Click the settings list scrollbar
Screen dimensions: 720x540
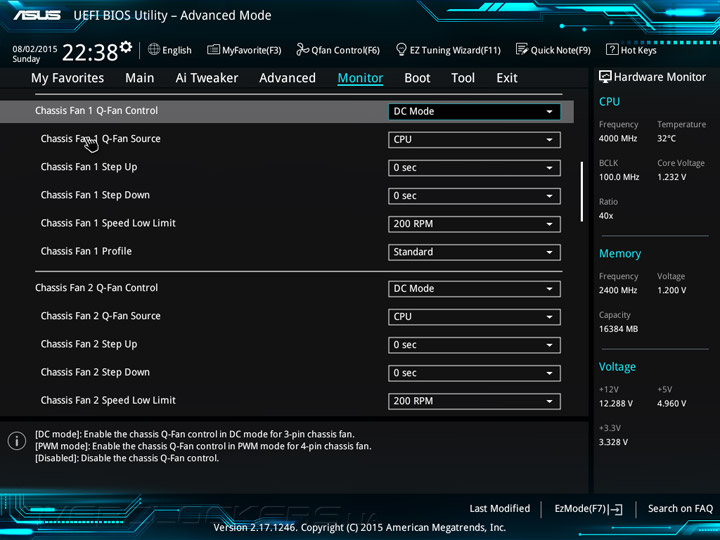point(582,191)
